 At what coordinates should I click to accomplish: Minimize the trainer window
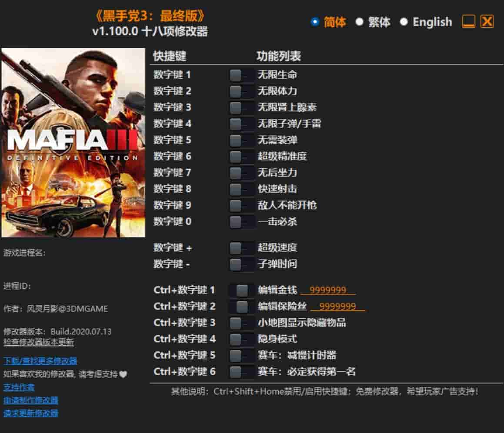click(468, 22)
